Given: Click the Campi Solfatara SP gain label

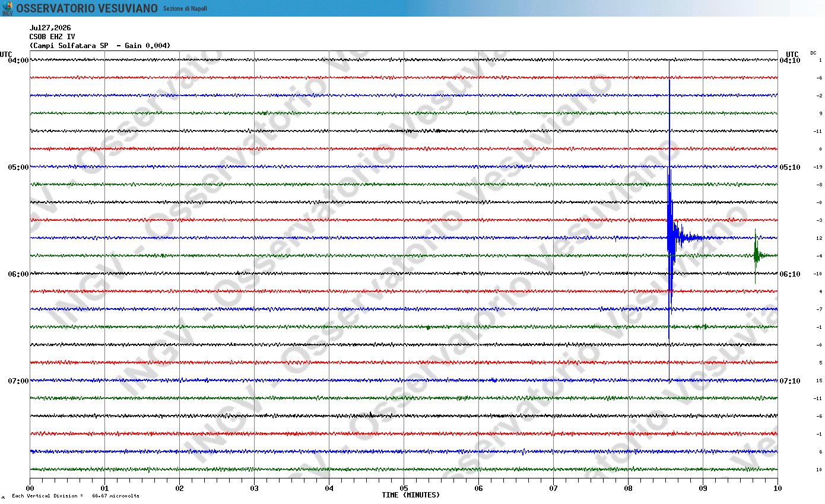Looking at the screenshot, I should click(x=100, y=46).
